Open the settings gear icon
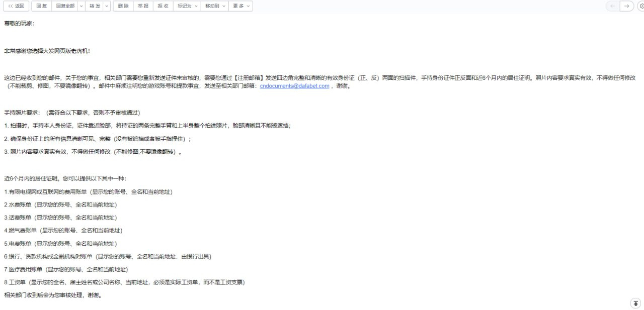The height and width of the screenshot is (310, 644). click(641, 6)
